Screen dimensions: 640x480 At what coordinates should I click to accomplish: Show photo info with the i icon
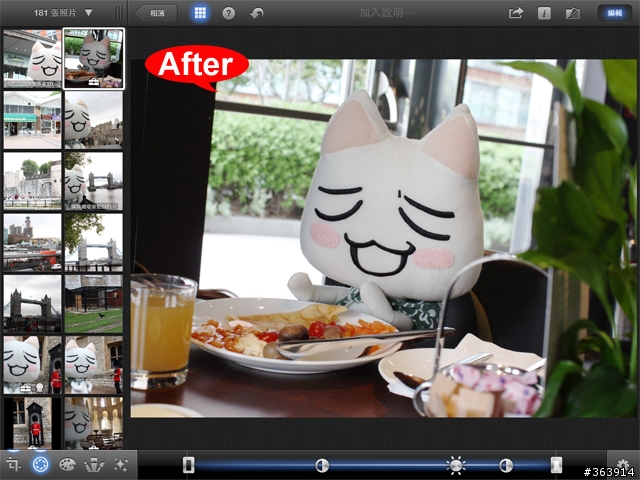coord(544,13)
